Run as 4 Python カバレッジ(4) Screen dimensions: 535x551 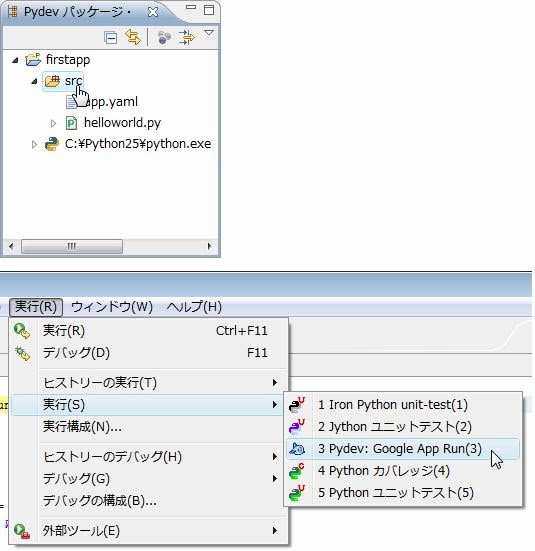(x=403, y=471)
